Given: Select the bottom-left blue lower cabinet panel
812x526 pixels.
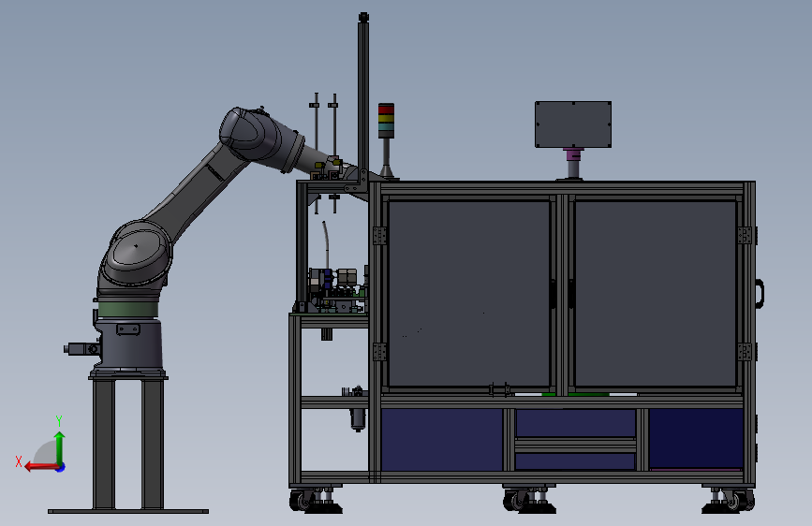Looking at the screenshot, I should (x=442, y=440).
